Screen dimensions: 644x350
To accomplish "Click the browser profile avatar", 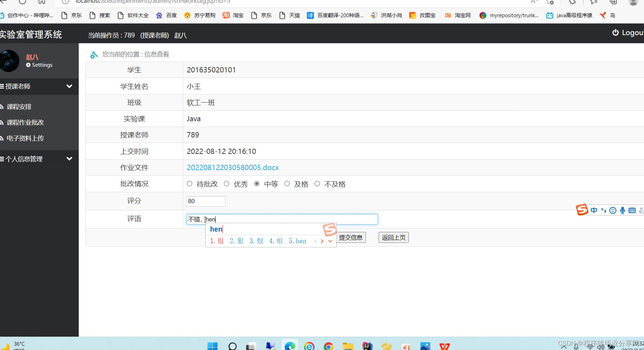I will [x=633, y=2].
